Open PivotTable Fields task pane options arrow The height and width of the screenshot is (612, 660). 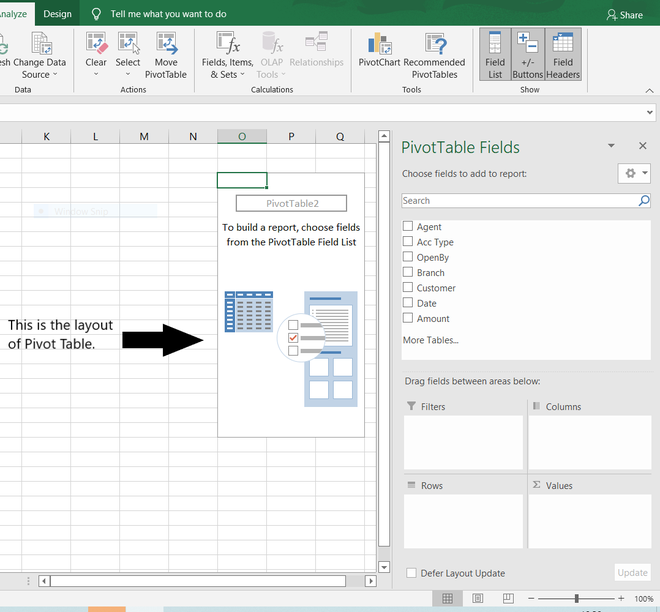611,146
